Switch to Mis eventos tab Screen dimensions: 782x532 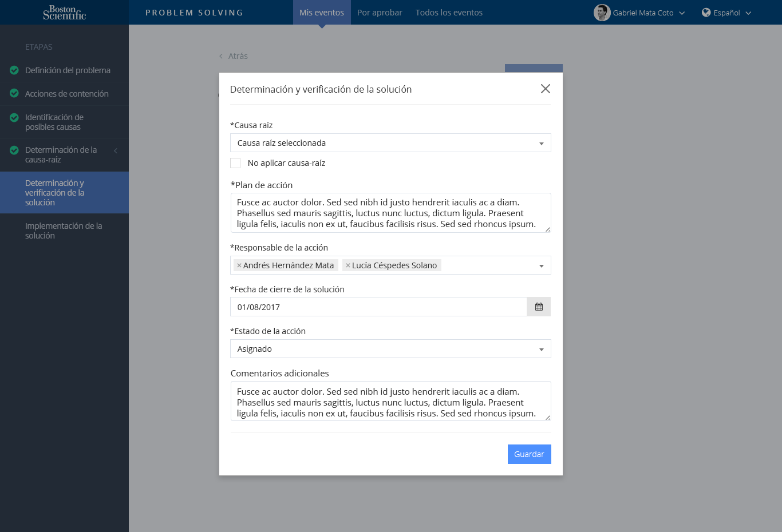(322, 13)
